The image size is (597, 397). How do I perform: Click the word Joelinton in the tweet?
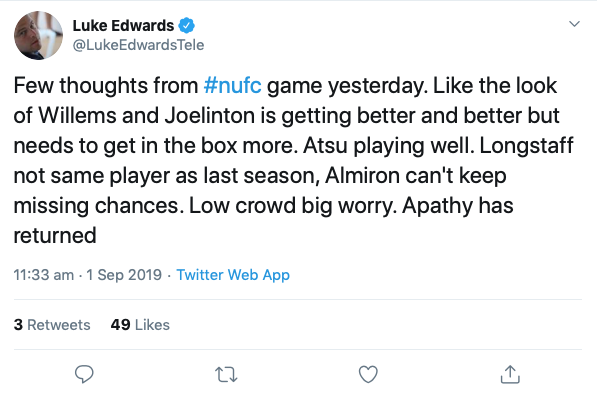click(210, 115)
